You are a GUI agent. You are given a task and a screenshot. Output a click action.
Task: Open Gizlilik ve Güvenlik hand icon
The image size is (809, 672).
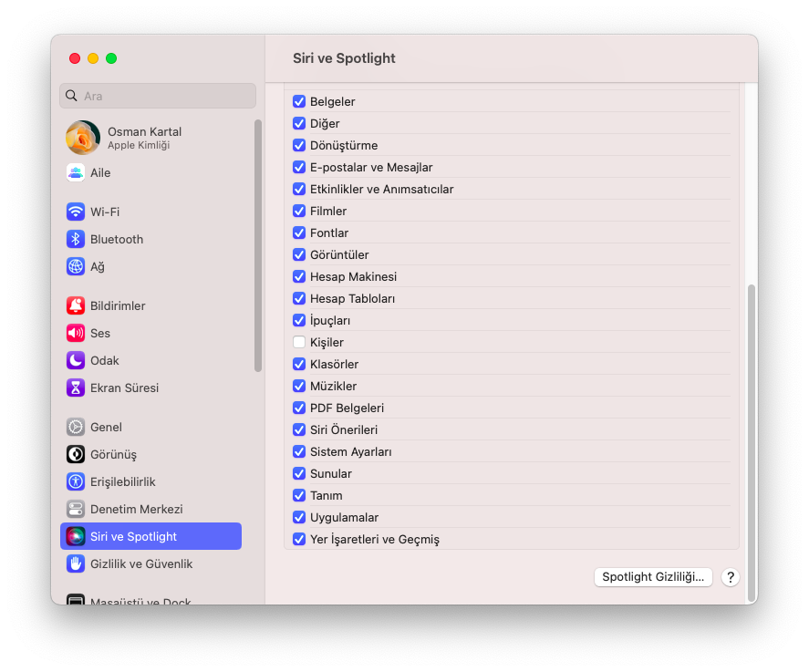pos(76,563)
